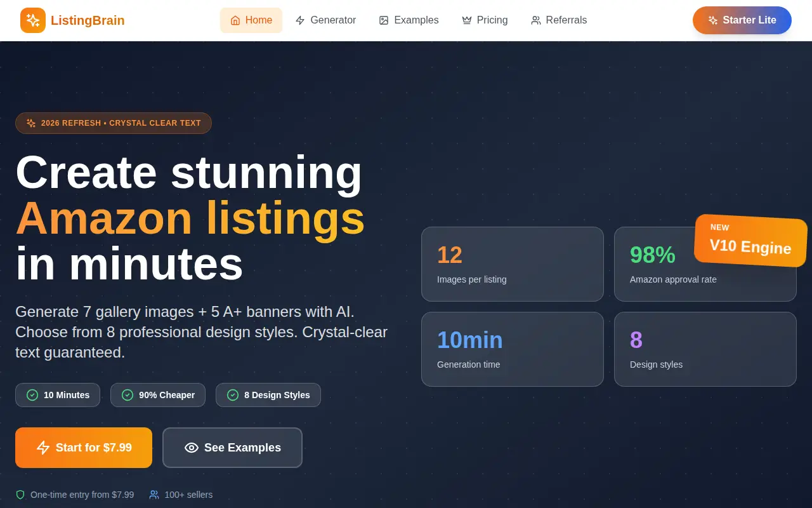Screen dimensions: 812x508
Task: Open the Examples nav item
Action: pos(409,20)
